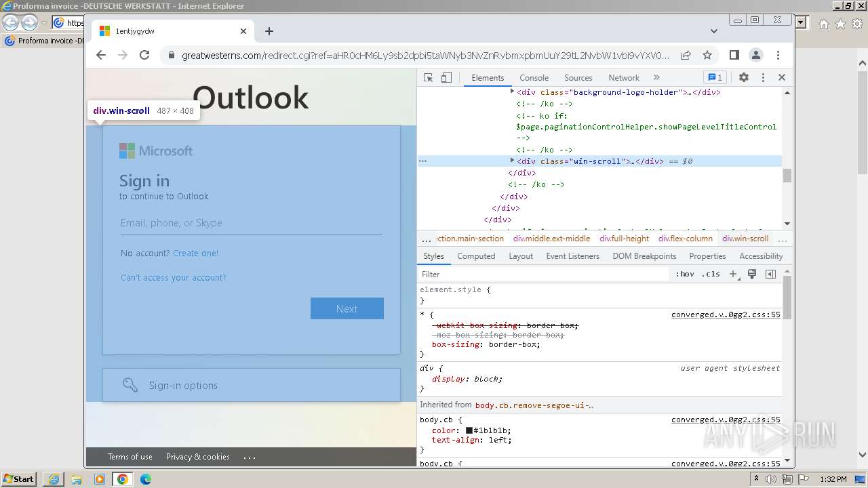Click the Next button

pos(347,308)
